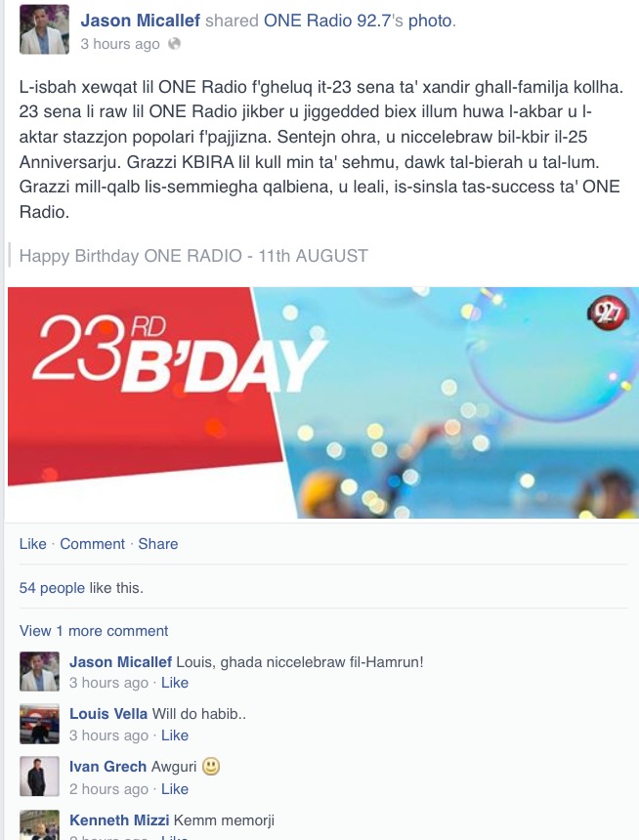Like Ivan Grech's Awguri comment
The image size is (639, 840).
175,789
